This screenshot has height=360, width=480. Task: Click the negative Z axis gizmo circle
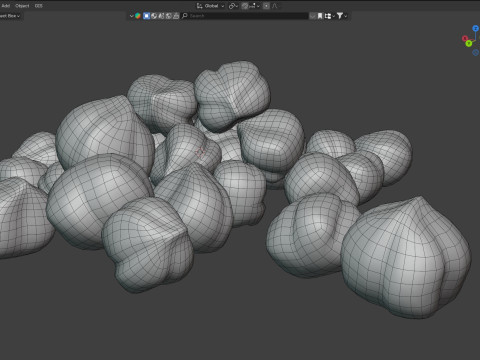[476, 52]
